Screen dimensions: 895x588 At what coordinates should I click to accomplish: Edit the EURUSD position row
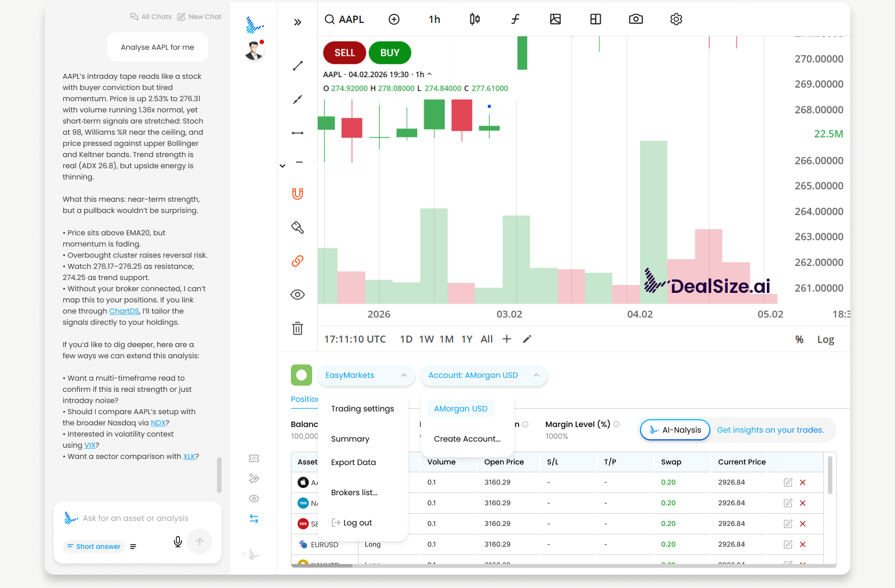pyautogui.click(x=788, y=544)
